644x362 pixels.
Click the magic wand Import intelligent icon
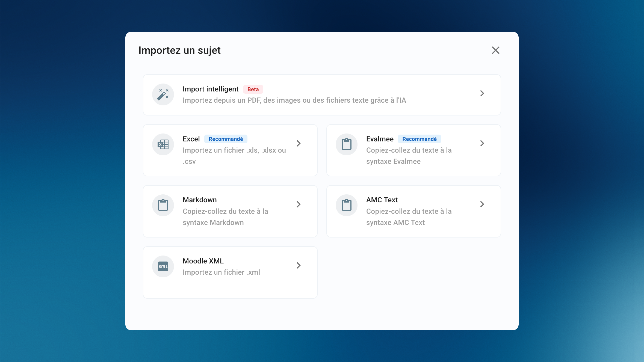pyautogui.click(x=163, y=94)
